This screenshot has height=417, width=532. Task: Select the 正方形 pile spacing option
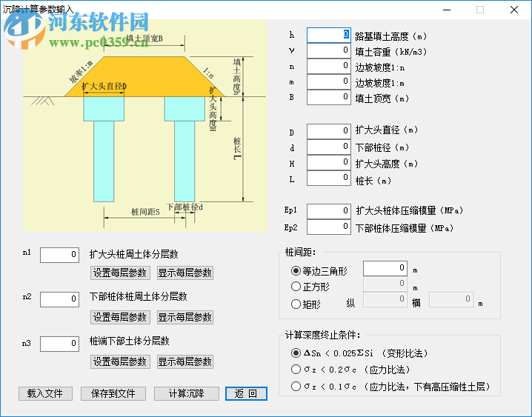click(x=310, y=287)
